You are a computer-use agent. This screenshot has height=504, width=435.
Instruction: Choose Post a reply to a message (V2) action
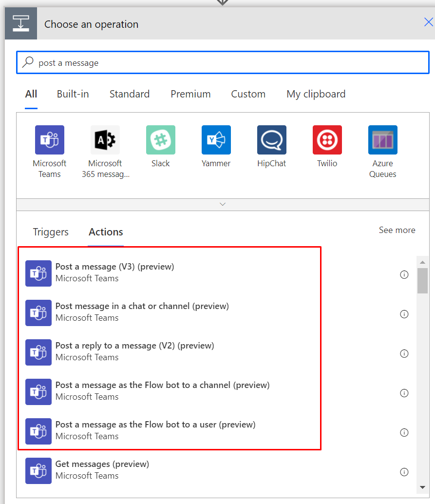134,346
